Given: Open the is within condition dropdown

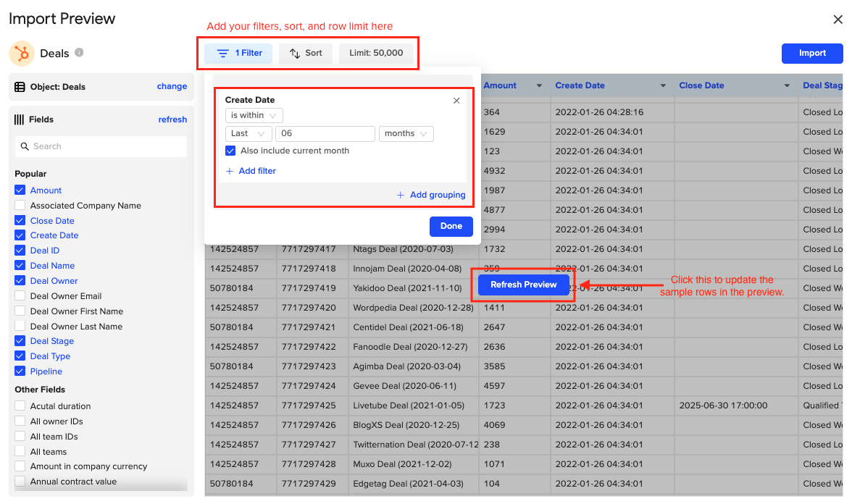Looking at the screenshot, I should (x=254, y=114).
